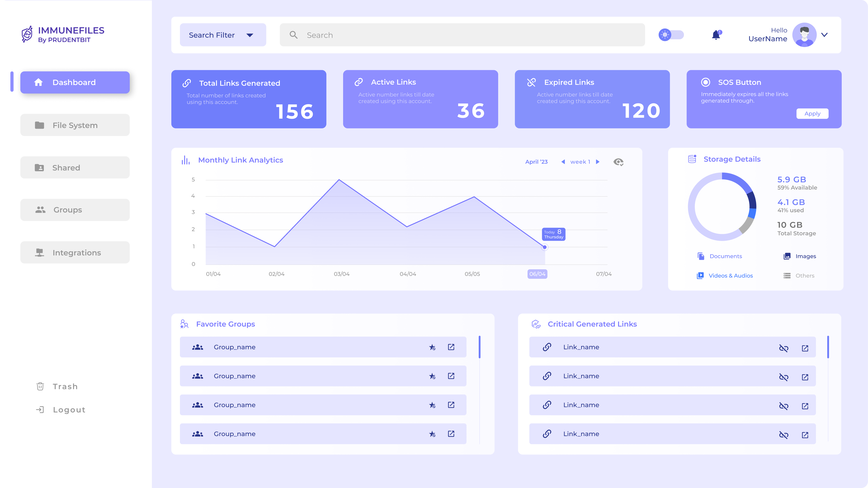Go to next week in analytics

coord(598,162)
